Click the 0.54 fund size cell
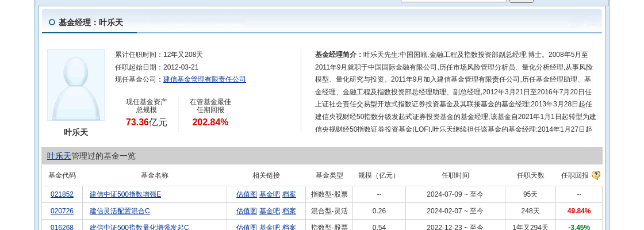This screenshot has height=230, width=644. click(379, 227)
